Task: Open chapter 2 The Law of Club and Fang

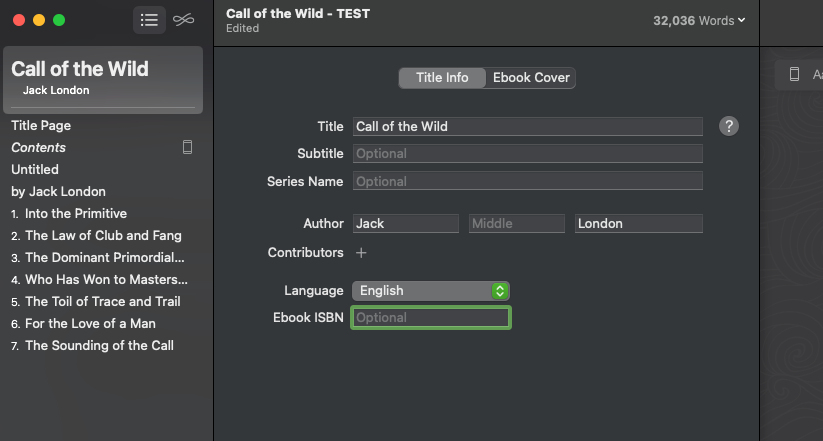Action: pos(96,236)
